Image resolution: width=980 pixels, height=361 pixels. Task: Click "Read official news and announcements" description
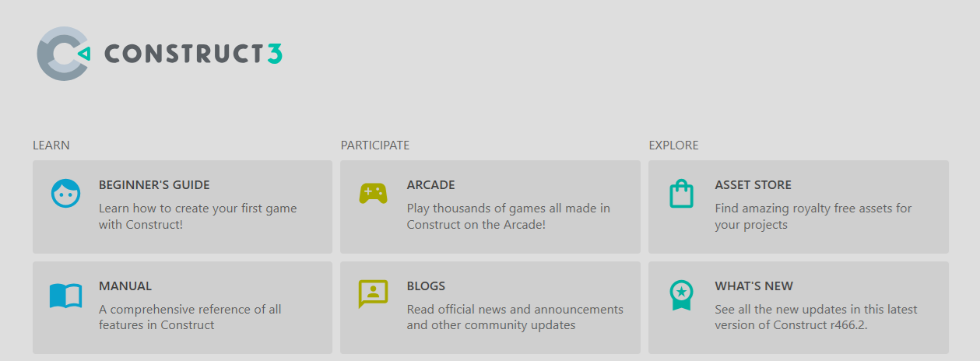point(515,310)
